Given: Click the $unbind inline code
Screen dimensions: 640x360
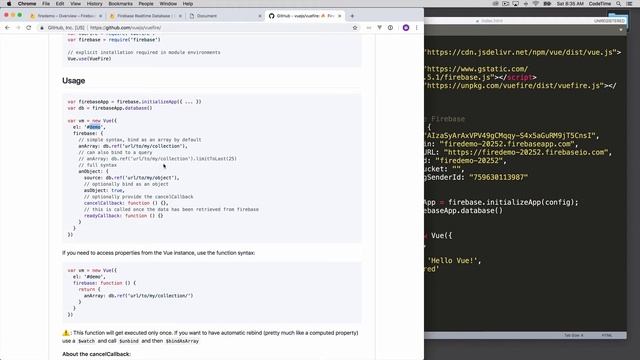Looking at the screenshot, I should click(x=129, y=341).
